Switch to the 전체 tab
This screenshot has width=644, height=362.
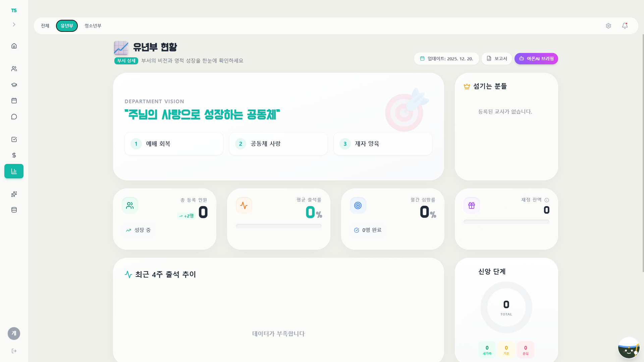[45, 26]
